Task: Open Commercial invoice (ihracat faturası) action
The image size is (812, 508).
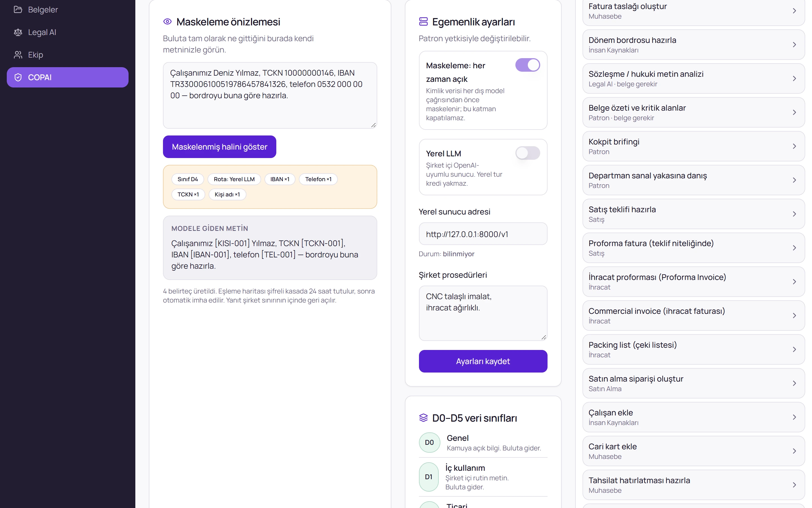Action: coord(694,316)
